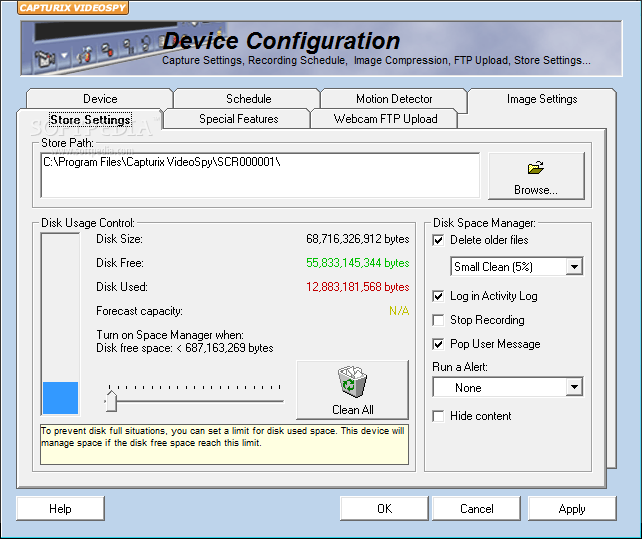Click the Capturix VideoSpy title label
The height and width of the screenshot is (539, 642).
[x=73, y=8]
